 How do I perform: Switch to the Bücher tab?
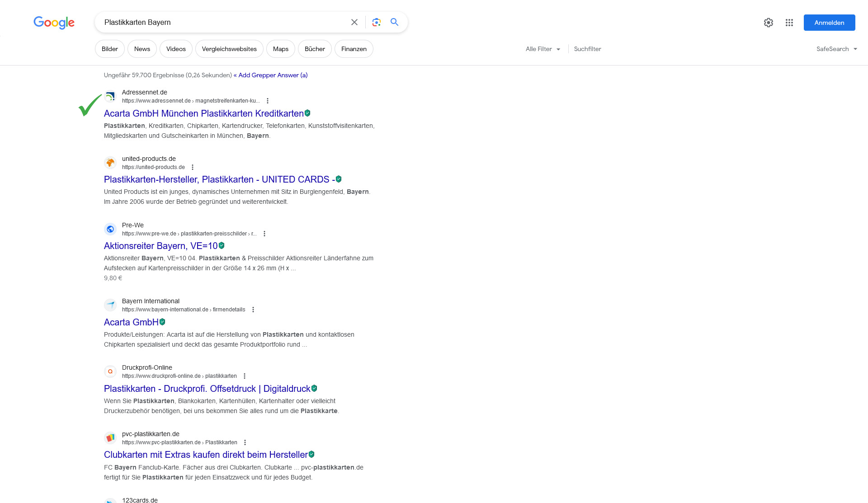pyautogui.click(x=315, y=49)
